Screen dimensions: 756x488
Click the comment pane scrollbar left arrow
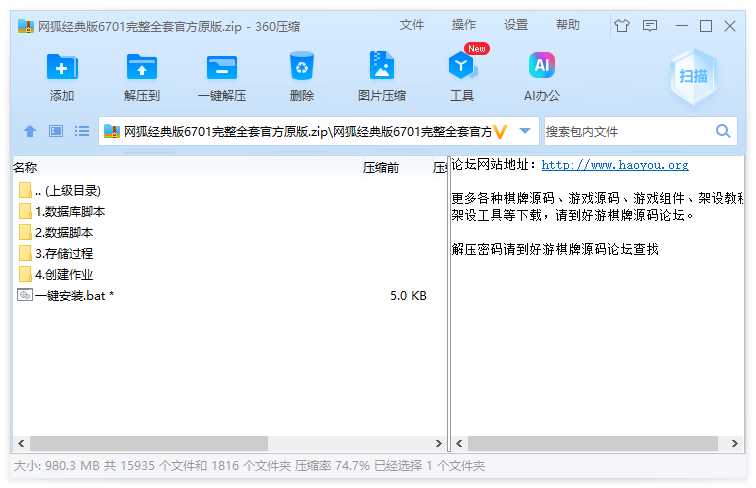tap(459, 443)
